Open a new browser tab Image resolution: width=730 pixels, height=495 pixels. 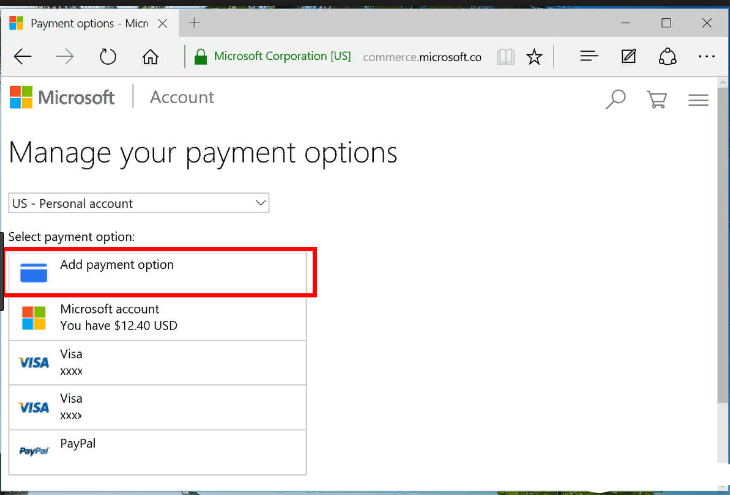(x=194, y=22)
